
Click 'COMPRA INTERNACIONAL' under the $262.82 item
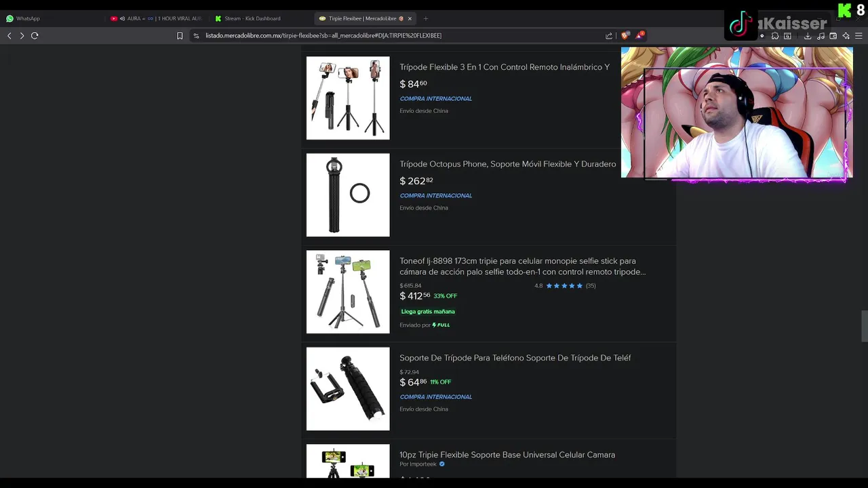click(435, 196)
